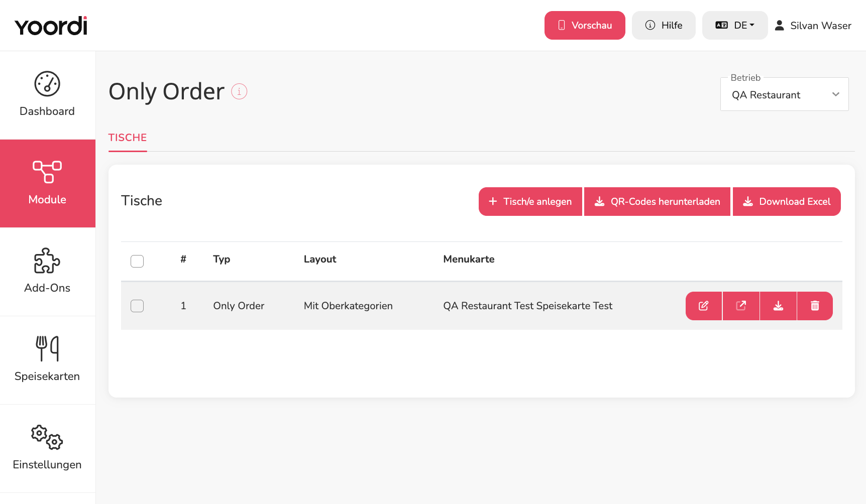Click the edit icon for table 1
The width and height of the screenshot is (866, 504).
[x=704, y=306]
